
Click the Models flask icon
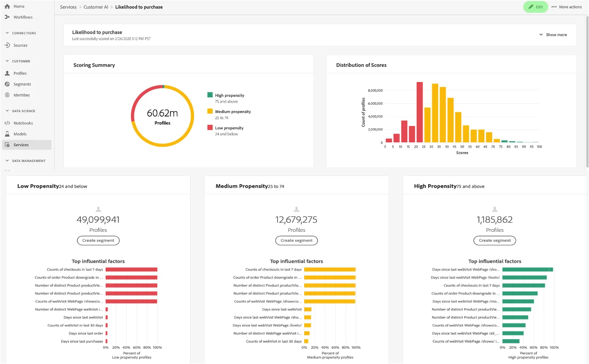click(7, 134)
